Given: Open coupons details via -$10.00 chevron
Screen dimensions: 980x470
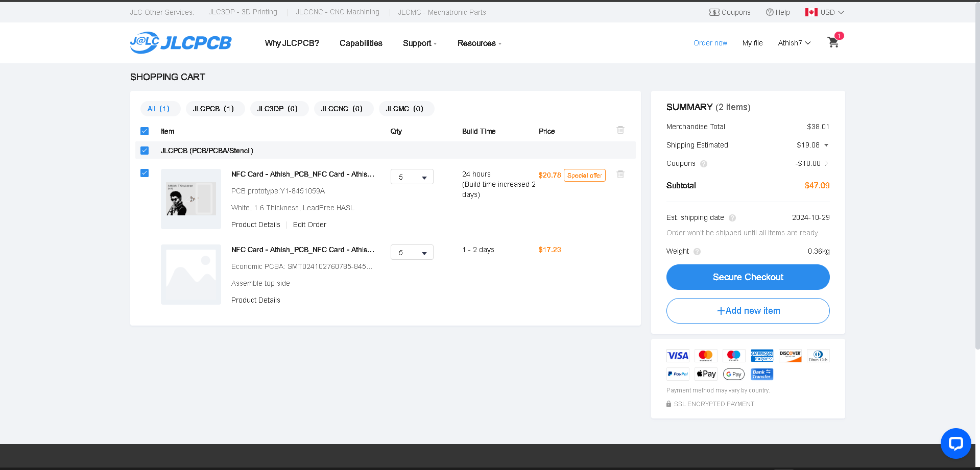Looking at the screenshot, I should 826,163.
